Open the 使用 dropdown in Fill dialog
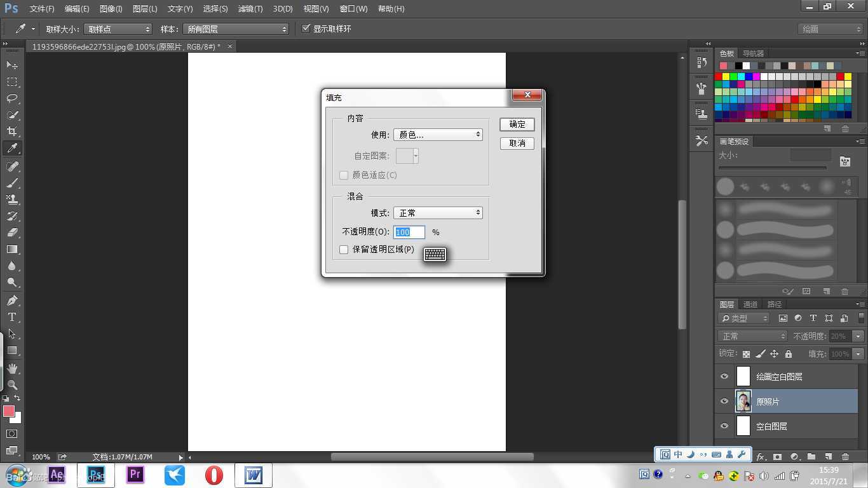 (x=438, y=134)
